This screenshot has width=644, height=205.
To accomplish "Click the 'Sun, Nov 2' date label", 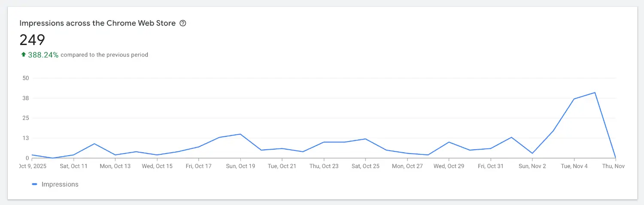I will 532,166.
